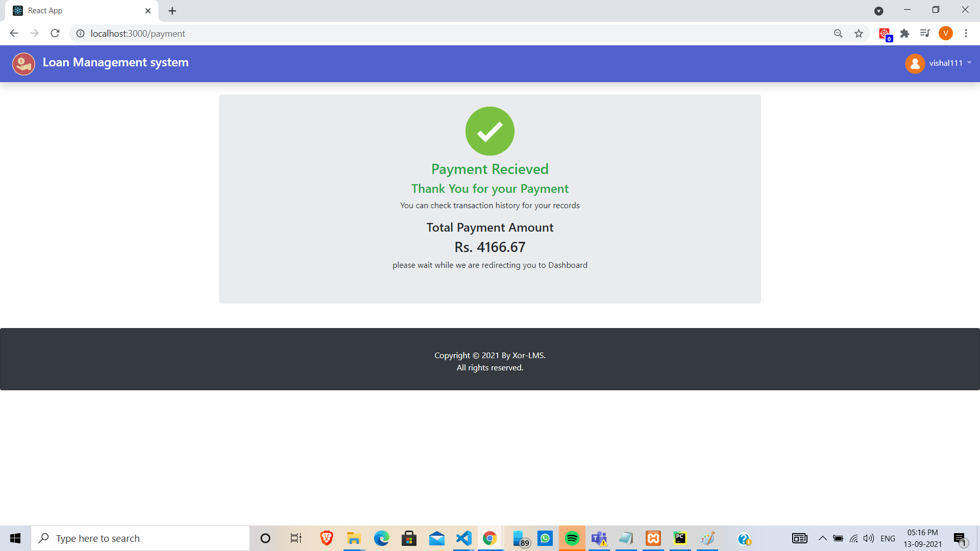Image resolution: width=980 pixels, height=551 pixels.
Task: Select Spotify taskbar icon to open
Action: click(x=571, y=538)
